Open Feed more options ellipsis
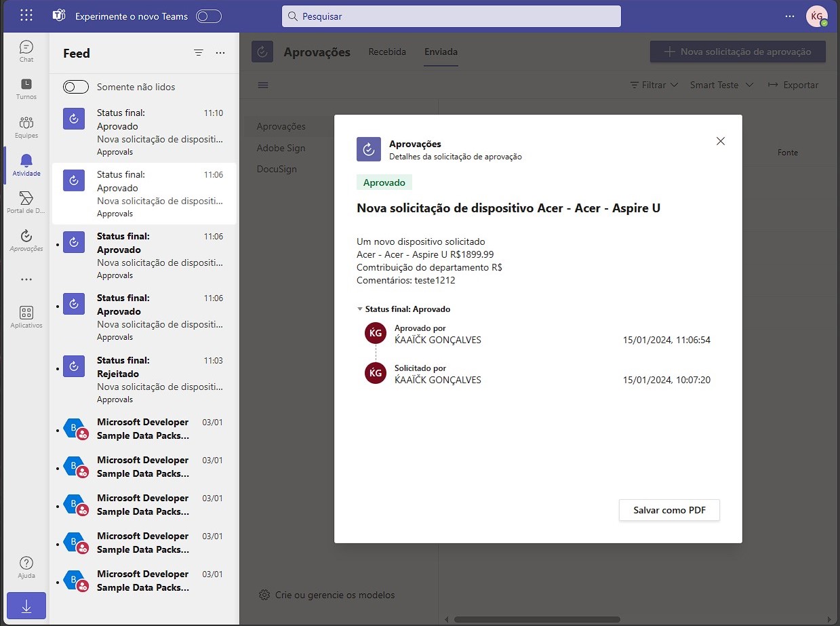Viewport: 840px width, 626px height. [220, 53]
